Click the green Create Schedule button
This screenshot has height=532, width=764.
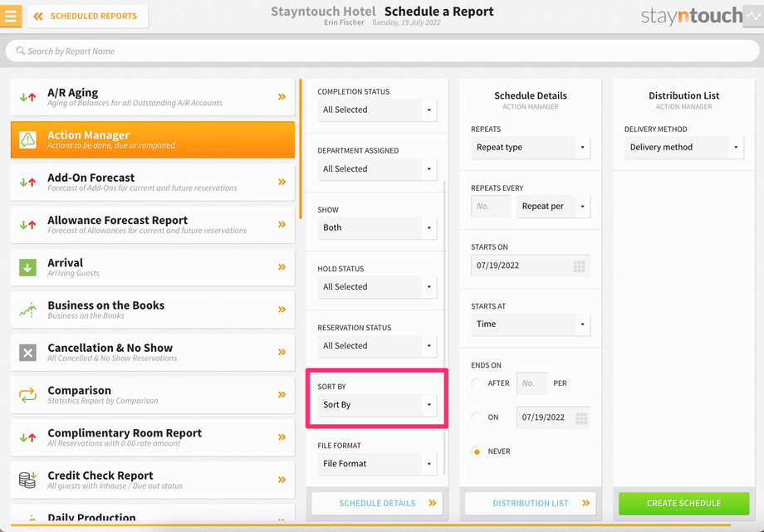point(684,503)
